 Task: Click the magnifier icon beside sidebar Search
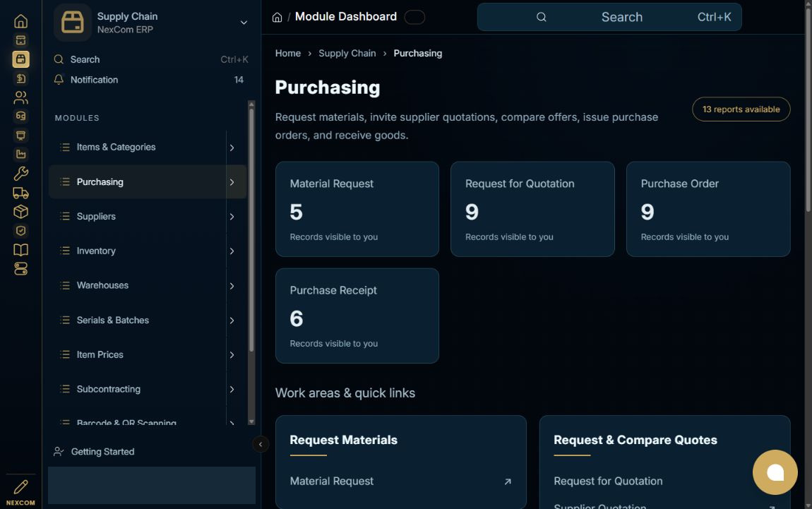(x=59, y=59)
